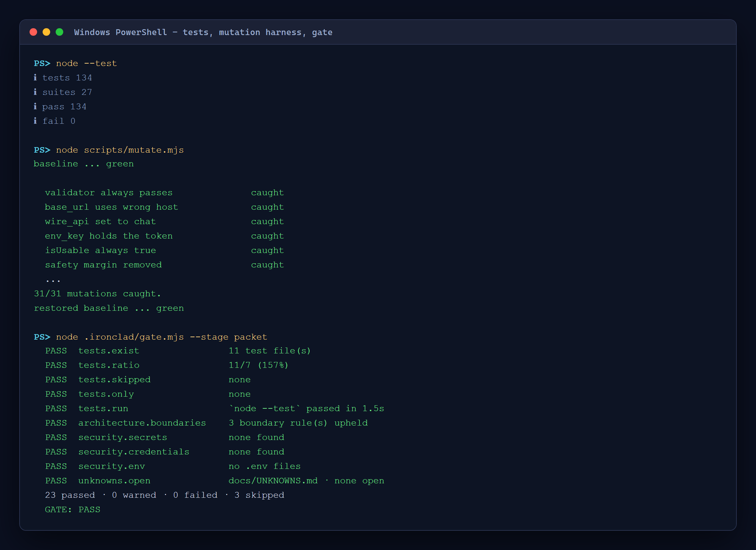This screenshot has width=756, height=550.
Task: Click the 'tests.run' gate check
Action: point(103,408)
